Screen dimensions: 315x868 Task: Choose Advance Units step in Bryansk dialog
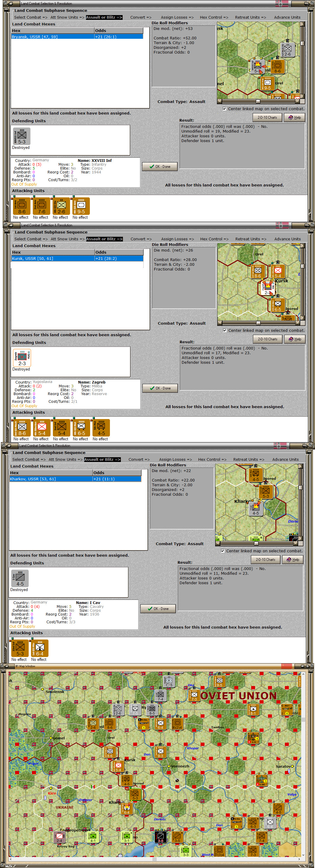point(287,17)
